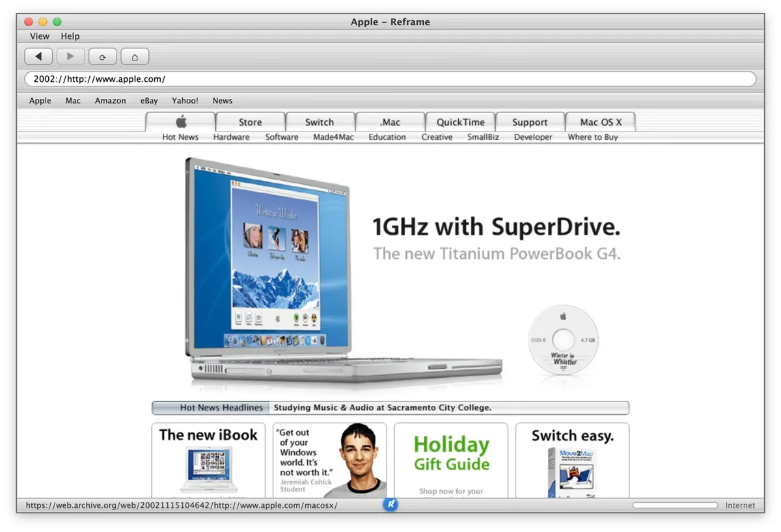781x532 pixels.
Task: Visit the Creative subnav link
Action: [437, 137]
